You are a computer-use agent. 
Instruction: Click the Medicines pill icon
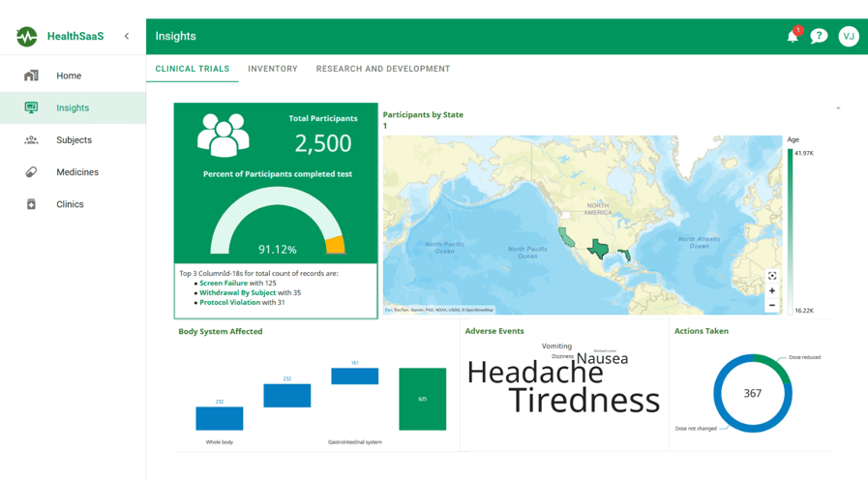click(31, 172)
